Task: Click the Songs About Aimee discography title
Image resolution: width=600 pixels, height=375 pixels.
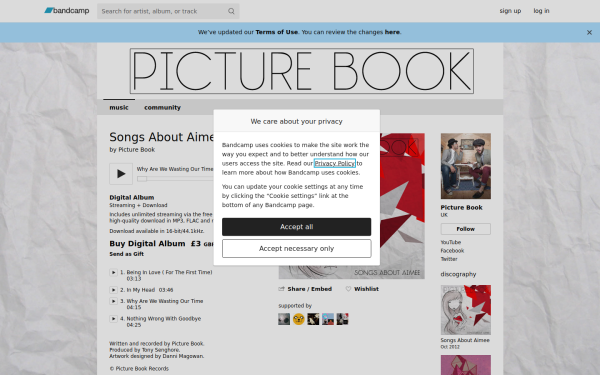Action: (465, 340)
